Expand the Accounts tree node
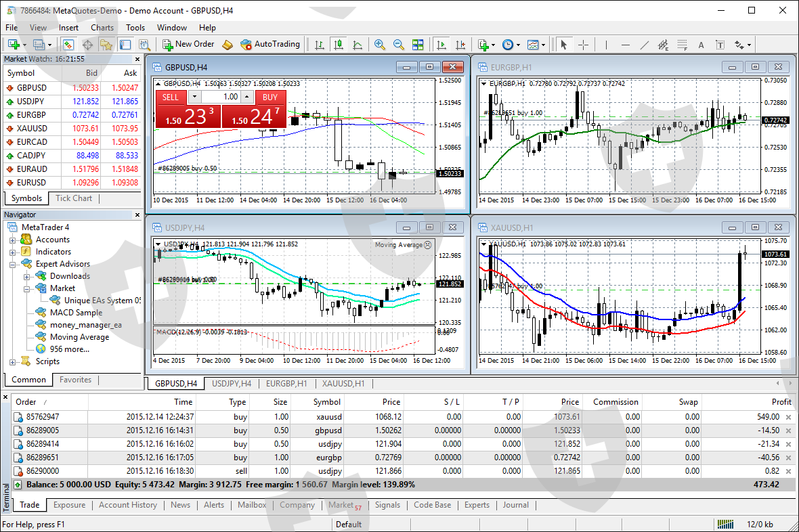Image resolution: width=799 pixels, height=532 pixels. click(12, 240)
